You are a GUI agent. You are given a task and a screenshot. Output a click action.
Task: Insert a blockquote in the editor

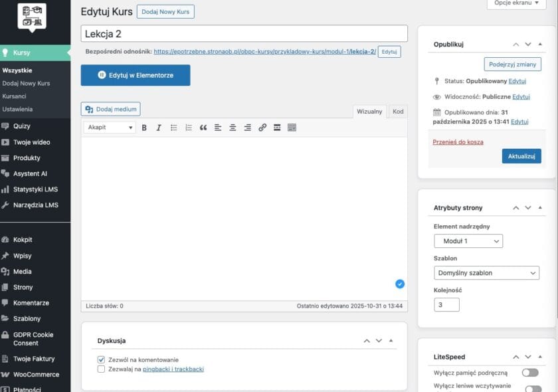[203, 128]
